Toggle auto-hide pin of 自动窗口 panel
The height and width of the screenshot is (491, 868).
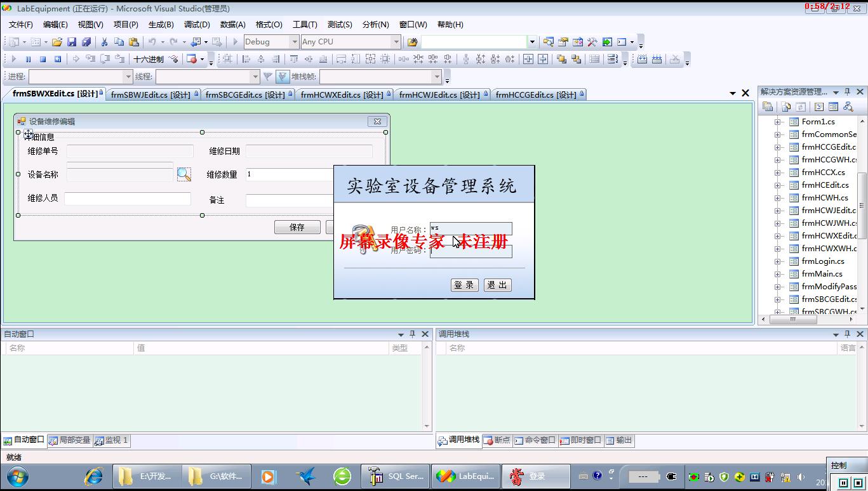pyautogui.click(x=412, y=334)
